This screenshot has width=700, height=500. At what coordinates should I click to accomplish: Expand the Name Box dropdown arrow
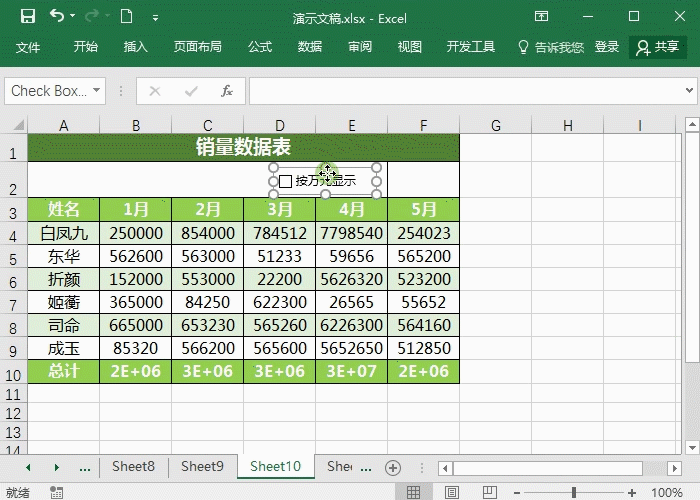[x=96, y=91]
